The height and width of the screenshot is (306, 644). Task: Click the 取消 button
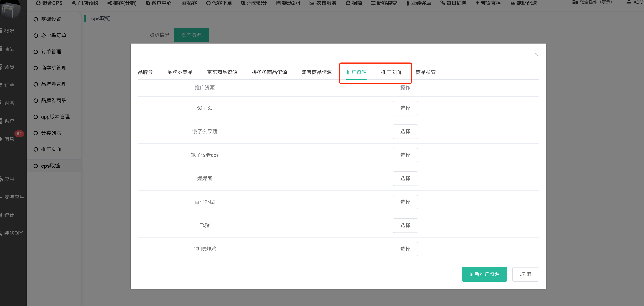[x=525, y=274]
